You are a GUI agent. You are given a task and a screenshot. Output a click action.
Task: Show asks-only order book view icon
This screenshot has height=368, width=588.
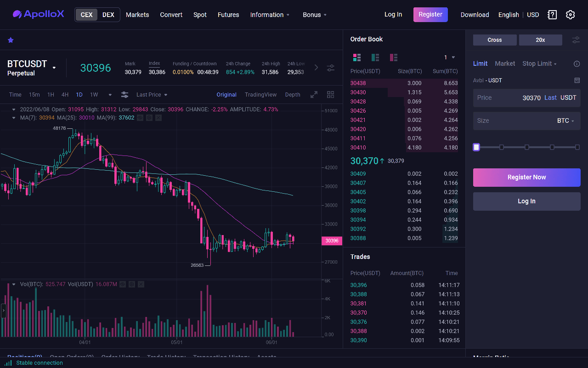point(393,57)
